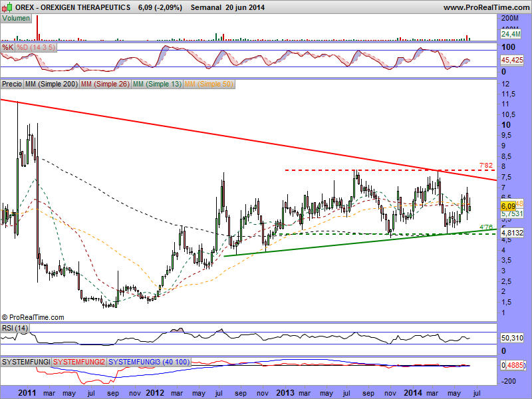The width and height of the screenshot is (532, 399).
Task: Click the 0,4885 SYSTEMFUNGI value box
Action: click(x=512, y=365)
